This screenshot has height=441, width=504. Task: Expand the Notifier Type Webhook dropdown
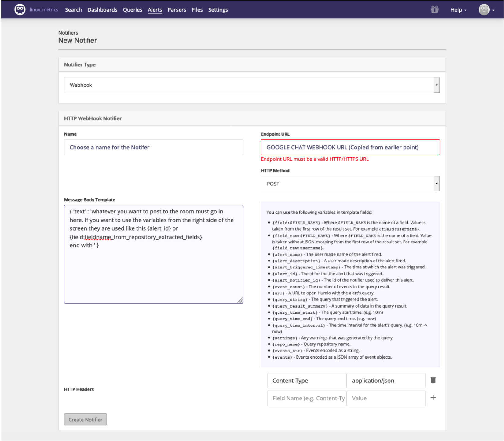tap(436, 85)
